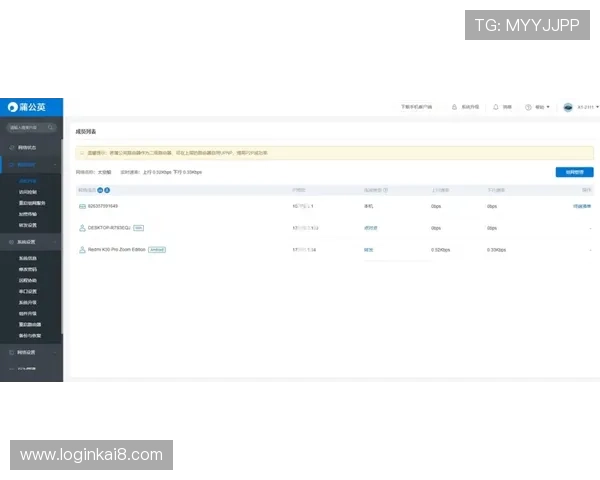Click the action link in the 626357591649 row
The image size is (600, 480).
pos(581,206)
